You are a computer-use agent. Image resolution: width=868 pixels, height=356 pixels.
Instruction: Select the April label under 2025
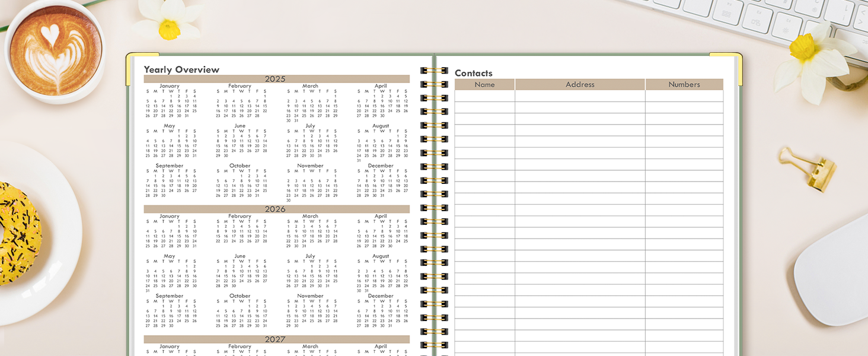(x=381, y=86)
